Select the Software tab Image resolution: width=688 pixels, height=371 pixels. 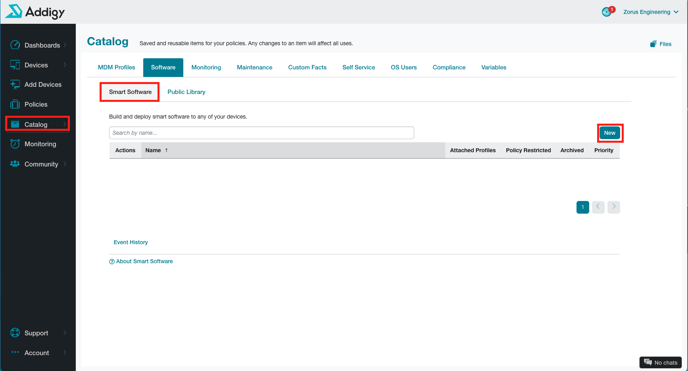[163, 67]
